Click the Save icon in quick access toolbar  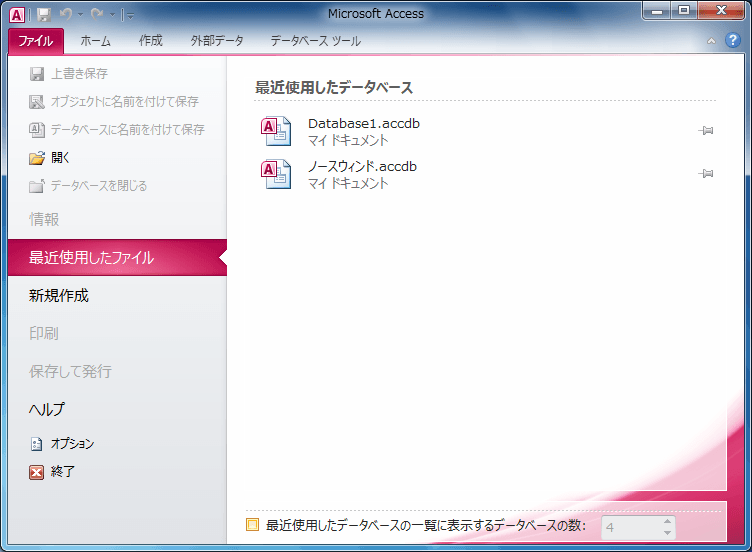(x=44, y=15)
